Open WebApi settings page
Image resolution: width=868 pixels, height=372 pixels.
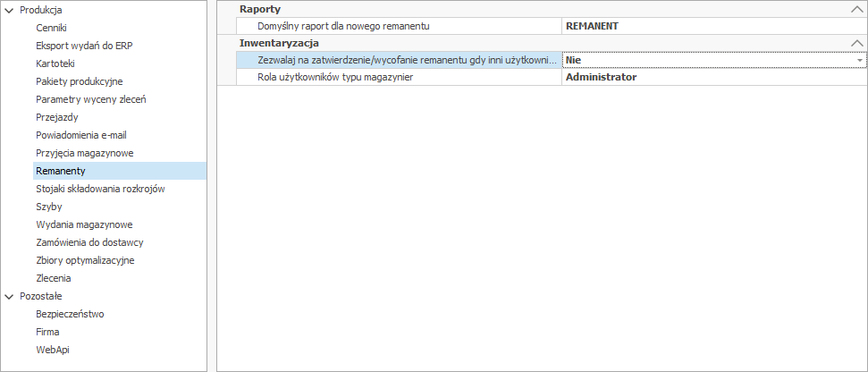[52, 350]
